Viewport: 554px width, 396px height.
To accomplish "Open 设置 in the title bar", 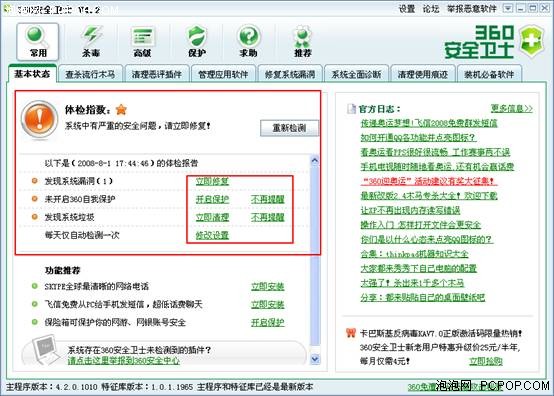I will pyautogui.click(x=407, y=8).
